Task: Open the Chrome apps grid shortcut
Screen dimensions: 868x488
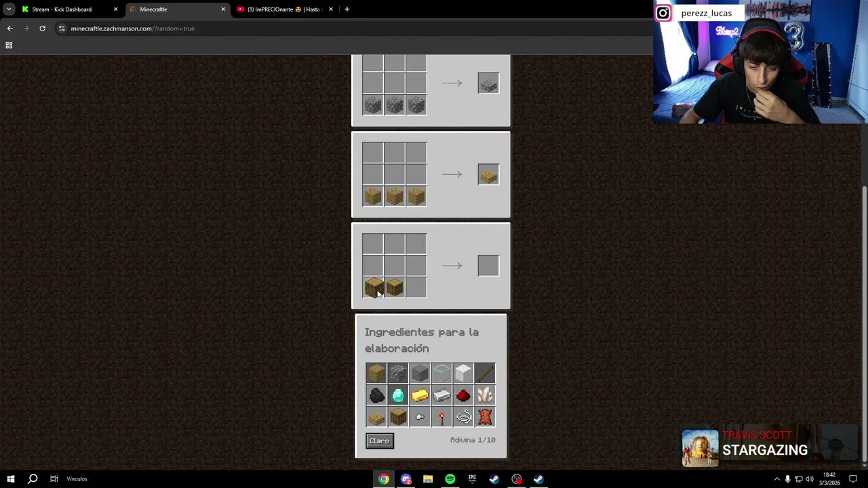Action: (x=9, y=45)
